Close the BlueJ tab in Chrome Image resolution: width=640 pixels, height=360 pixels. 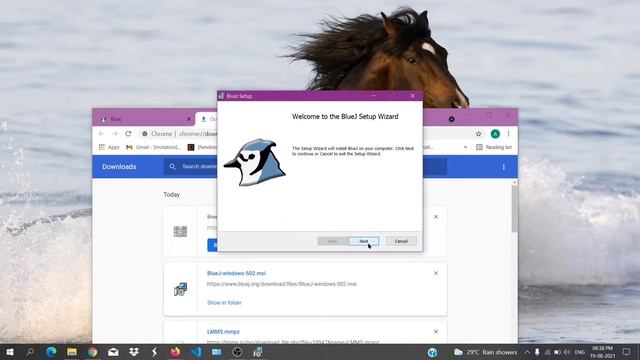click(x=189, y=119)
